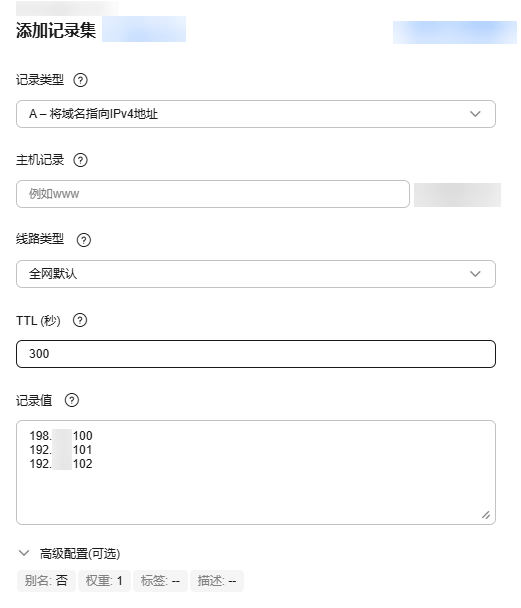Click help icon next to 线路类型
The width and height of the screenshot is (521, 608).
(x=83, y=240)
